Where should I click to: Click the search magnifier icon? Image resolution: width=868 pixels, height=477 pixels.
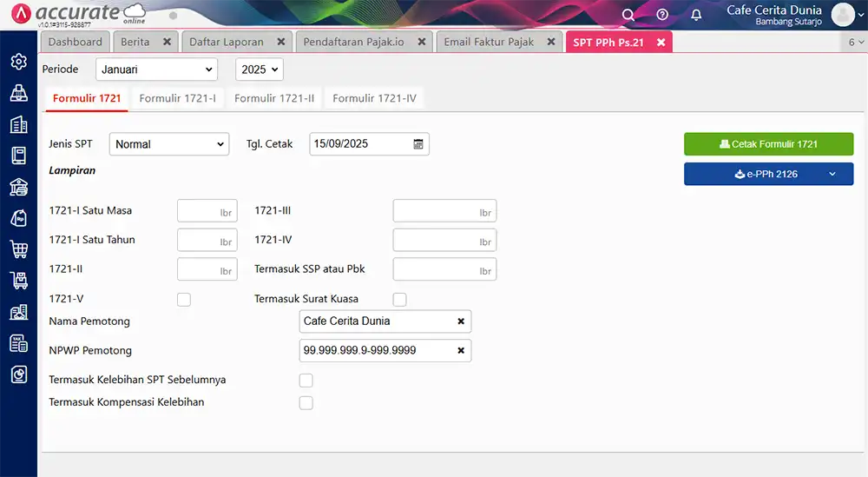(628, 15)
